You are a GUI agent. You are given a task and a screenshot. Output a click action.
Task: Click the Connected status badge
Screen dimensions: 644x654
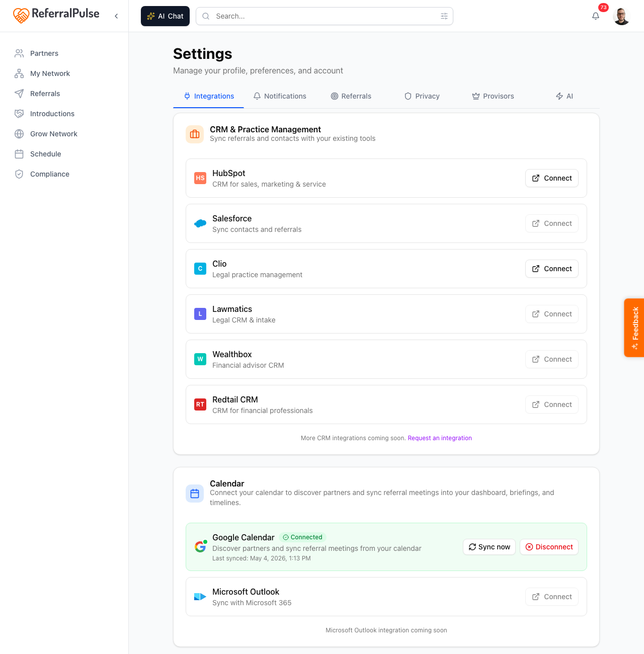pos(302,537)
